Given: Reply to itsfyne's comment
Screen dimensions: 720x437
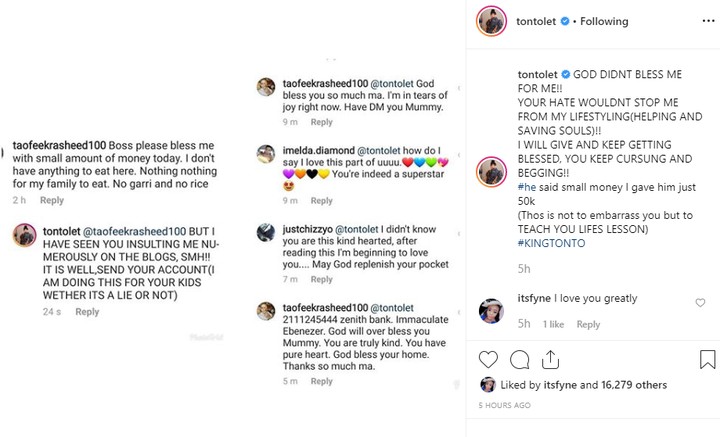Looking at the screenshot, I should (x=588, y=324).
